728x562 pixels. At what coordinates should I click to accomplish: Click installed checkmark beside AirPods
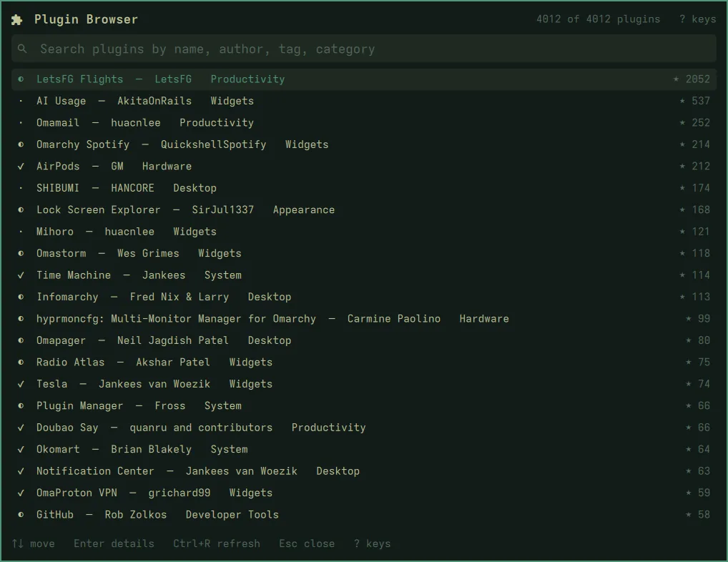point(21,167)
